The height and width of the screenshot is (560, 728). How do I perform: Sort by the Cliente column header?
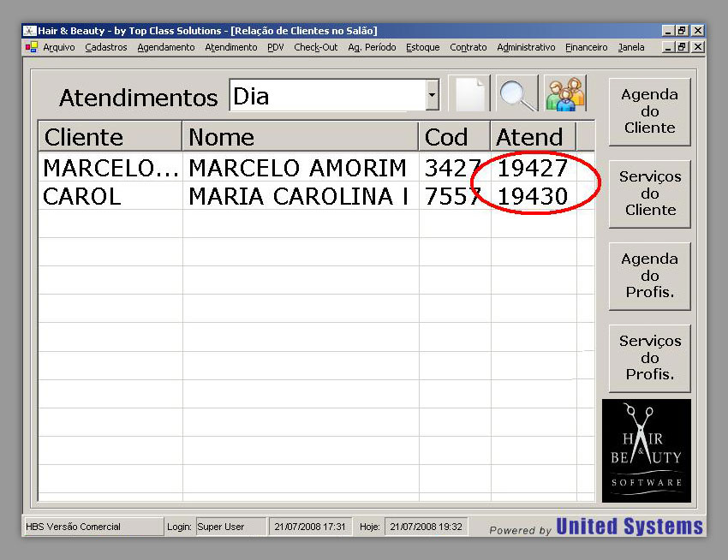110,136
